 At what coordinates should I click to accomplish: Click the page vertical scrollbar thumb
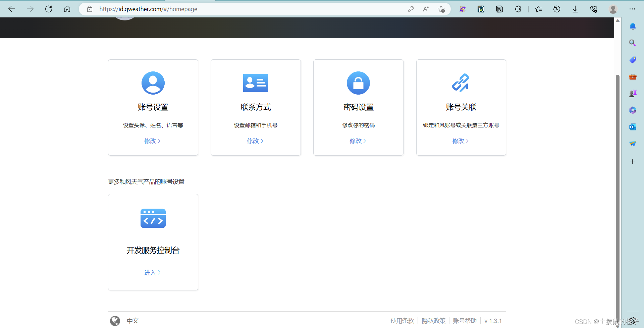tap(618, 198)
